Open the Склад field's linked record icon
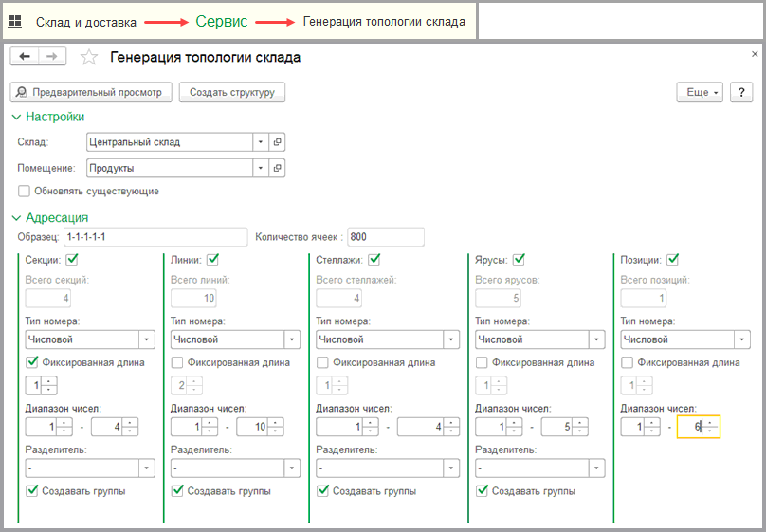This screenshot has width=766, height=532. (x=277, y=142)
